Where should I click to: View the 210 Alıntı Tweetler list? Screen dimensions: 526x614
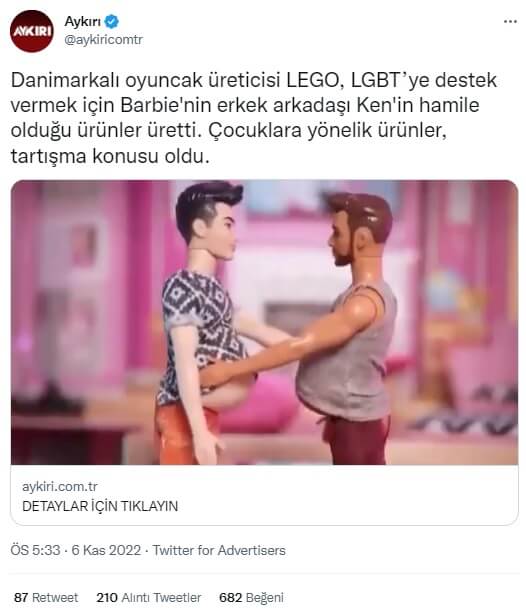[149, 598]
